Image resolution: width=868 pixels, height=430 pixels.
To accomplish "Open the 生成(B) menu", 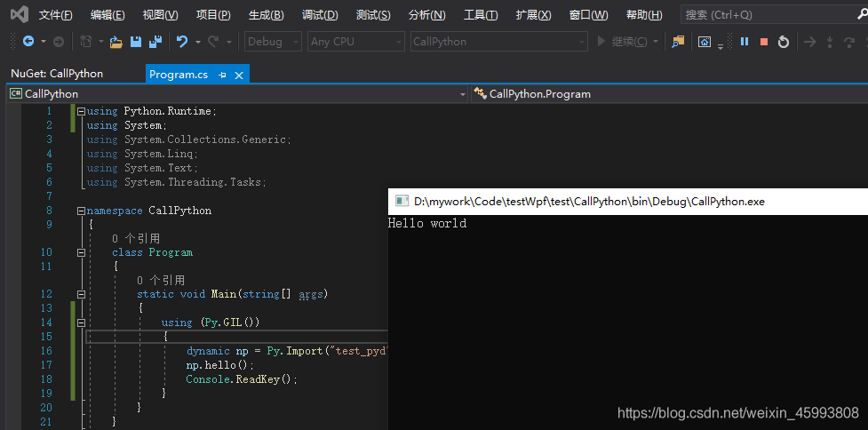I will click(267, 15).
